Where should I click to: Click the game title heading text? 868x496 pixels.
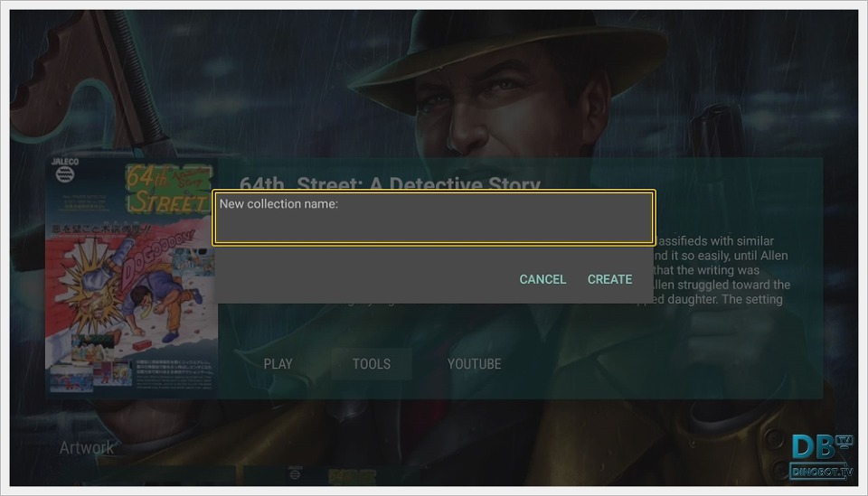point(391,184)
